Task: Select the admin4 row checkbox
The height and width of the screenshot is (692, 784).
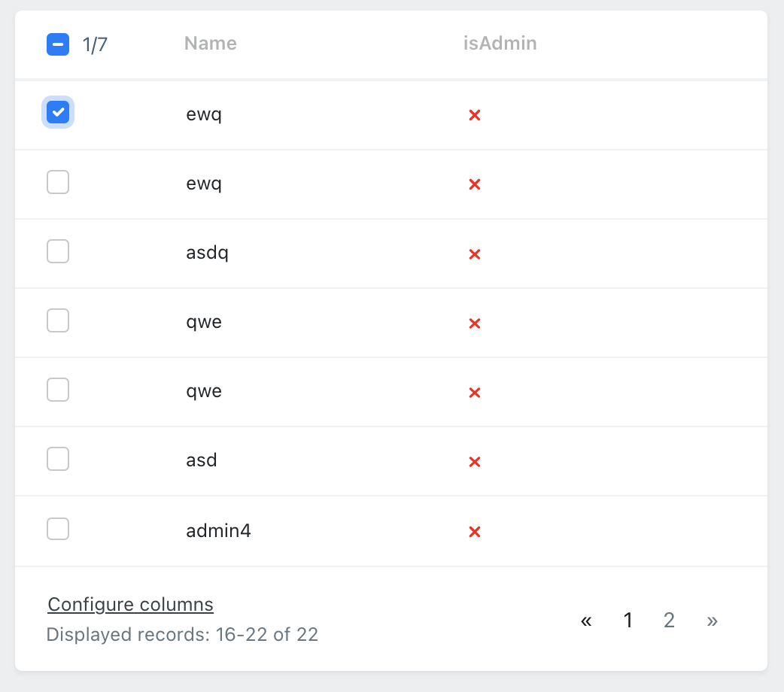Action: pyautogui.click(x=58, y=529)
